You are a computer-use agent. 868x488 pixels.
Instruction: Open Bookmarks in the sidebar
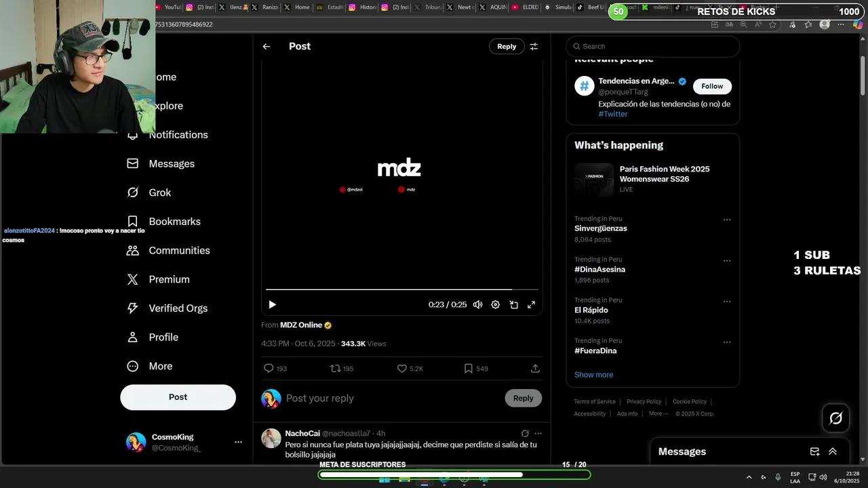163,222
